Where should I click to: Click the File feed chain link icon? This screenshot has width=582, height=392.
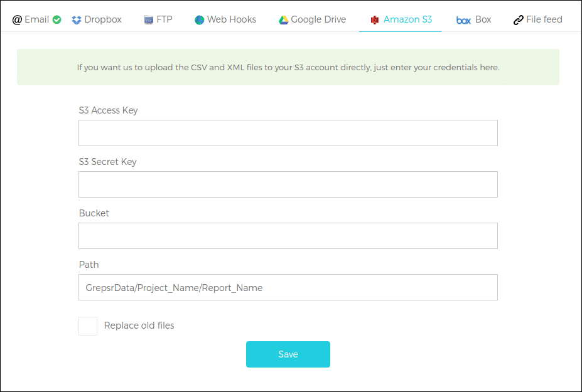518,20
